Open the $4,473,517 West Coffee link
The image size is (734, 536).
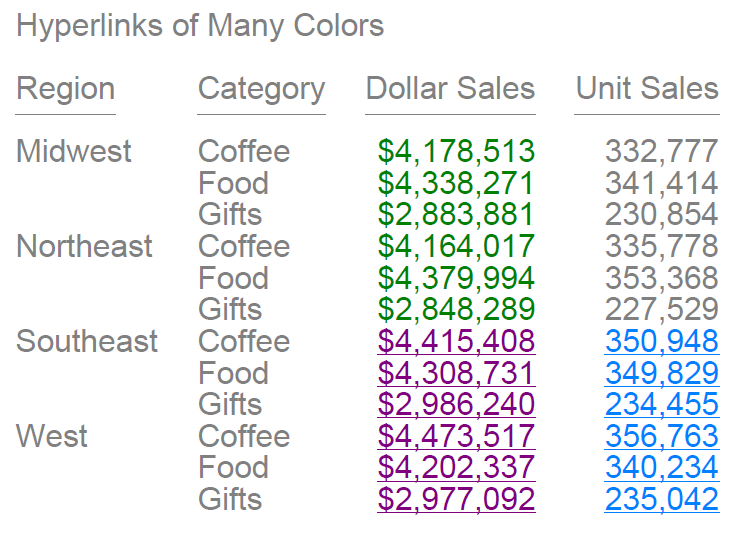[x=456, y=436]
